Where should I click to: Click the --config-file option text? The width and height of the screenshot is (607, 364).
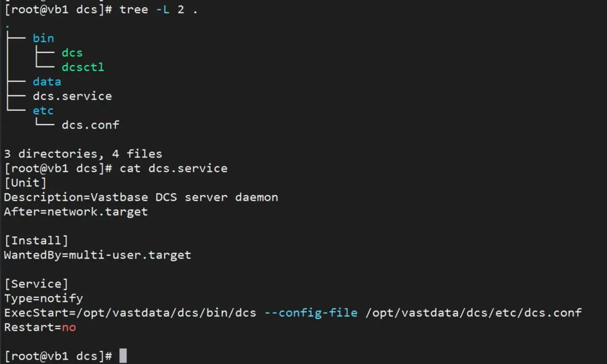coord(311,313)
